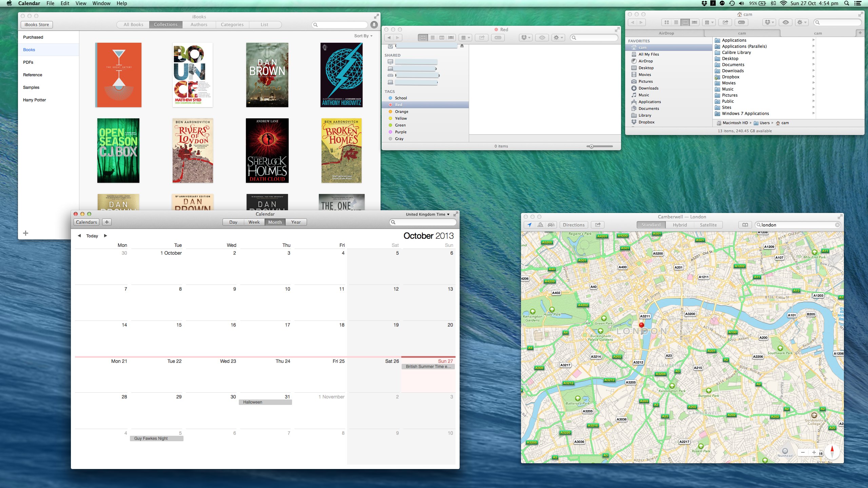The height and width of the screenshot is (488, 868).
Task: Select column view in cam Finder window
Action: 685,22
